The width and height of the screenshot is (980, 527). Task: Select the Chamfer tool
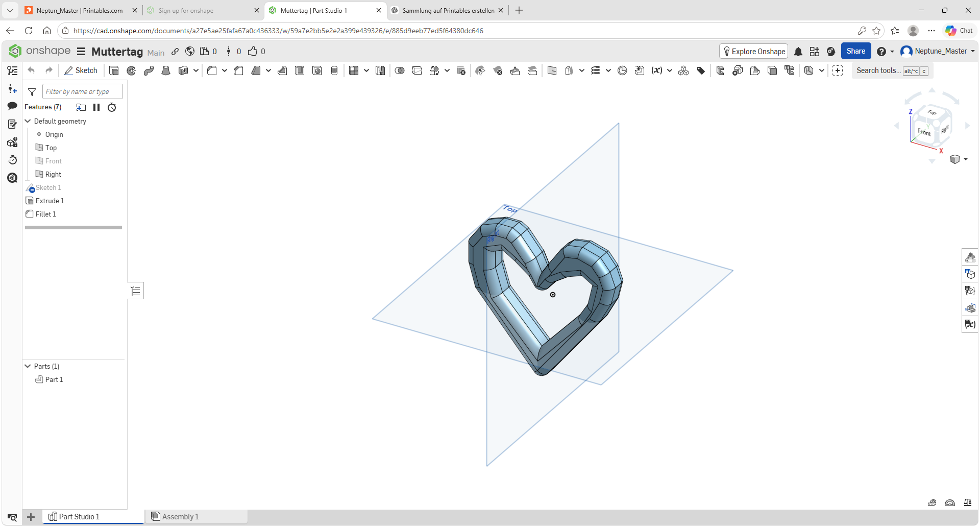pos(238,70)
